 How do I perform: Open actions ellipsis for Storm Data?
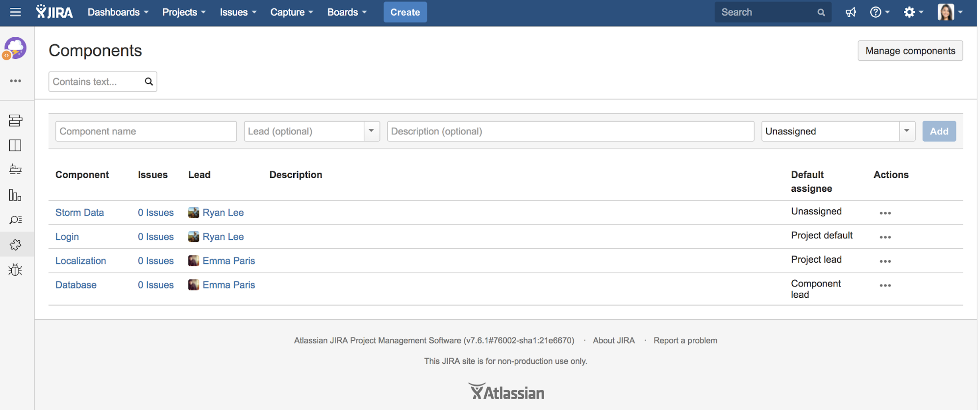point(885,213)
